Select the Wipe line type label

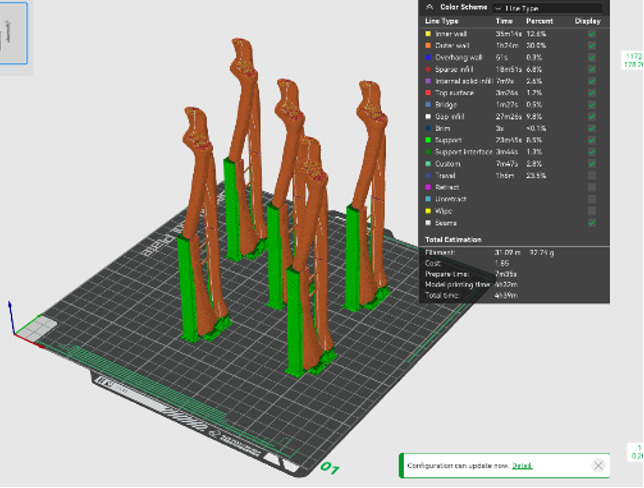tap(444, 211)
